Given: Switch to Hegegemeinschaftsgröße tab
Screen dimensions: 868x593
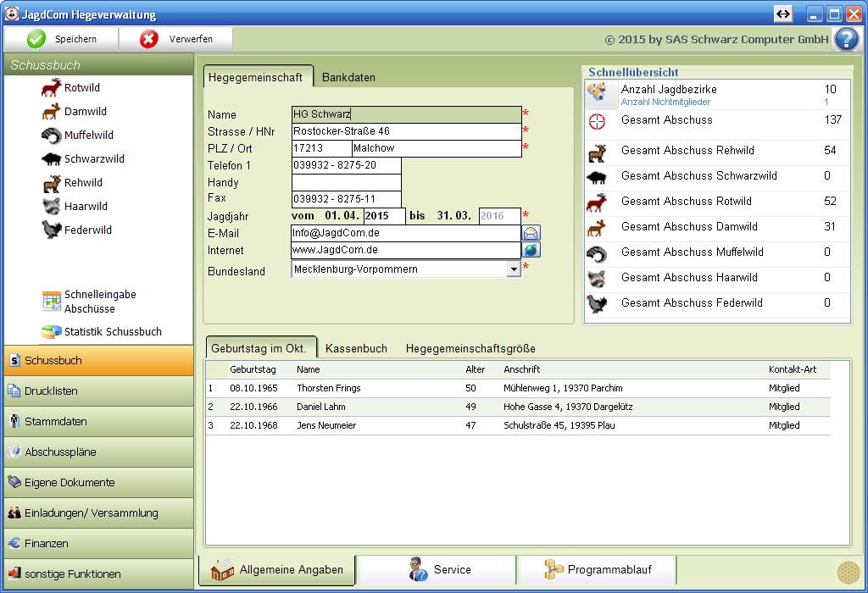Looking at the screenshot, I should click(x=470, y=348).
